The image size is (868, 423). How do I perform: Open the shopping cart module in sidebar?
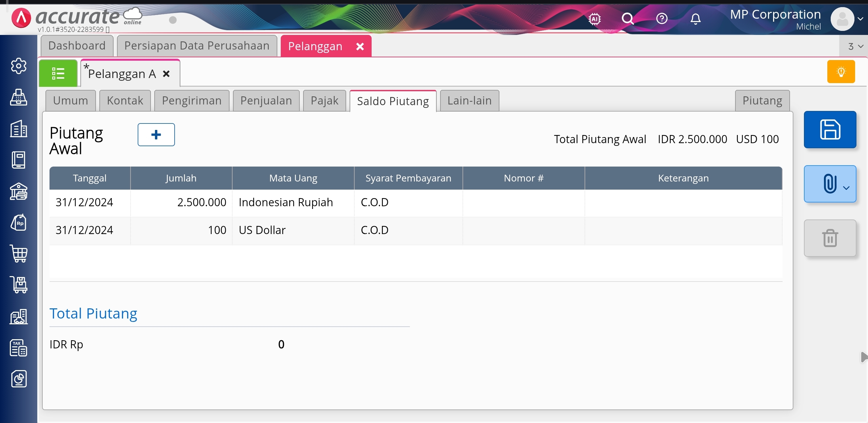pos(19,253)
